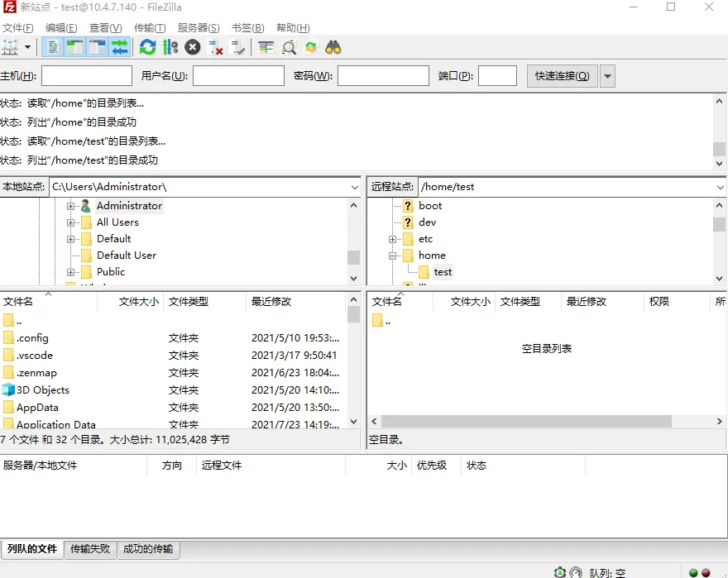Select the AppData local folder
The height and width of the screenshot is (578, 728).
37,408
